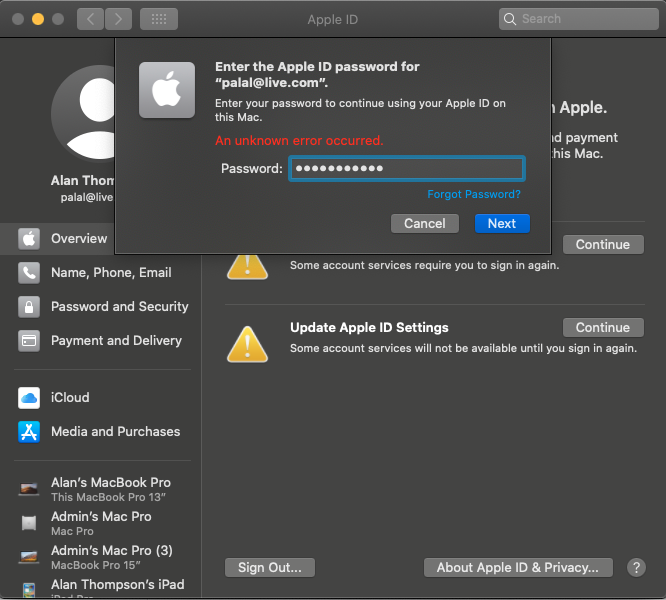Click the Sign Out... button
Image resolution: width=666 pixels, height=600 pixels.
270,568
